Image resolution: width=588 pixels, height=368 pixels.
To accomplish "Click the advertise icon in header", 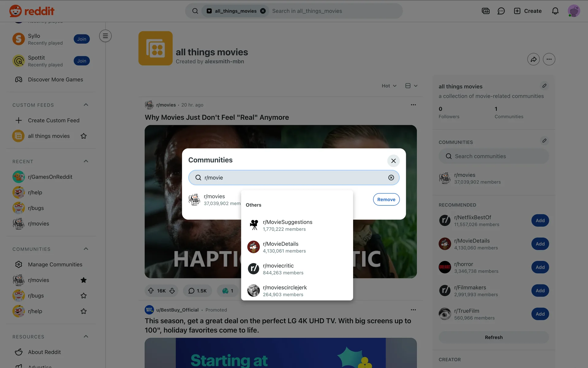I will tap(485, 11).
